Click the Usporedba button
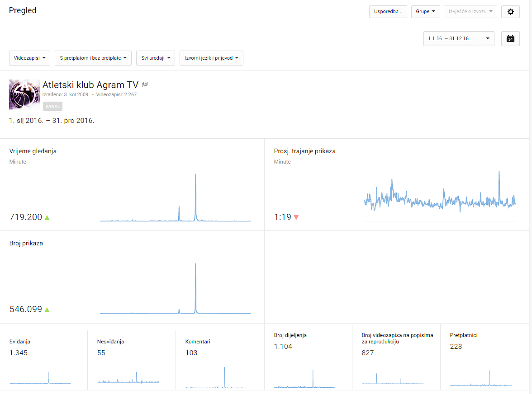Screen dimensions: 532x394 point(388,12)
